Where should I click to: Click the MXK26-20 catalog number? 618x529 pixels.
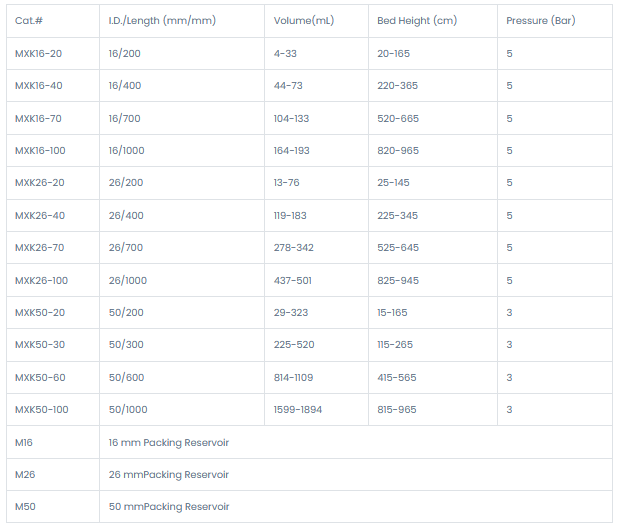(38, 183)
